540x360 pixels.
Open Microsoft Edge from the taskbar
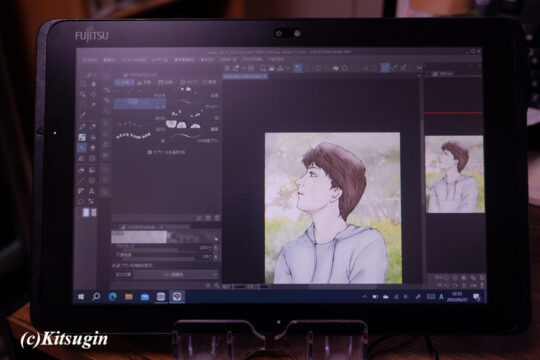tap(113, 297)
